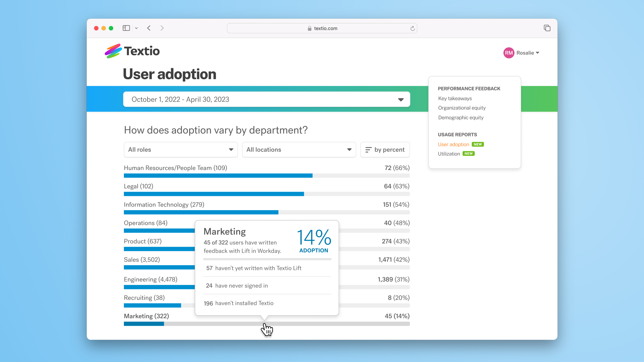Open Key takeaways report

pyautogui.click(x=455, y=98)
